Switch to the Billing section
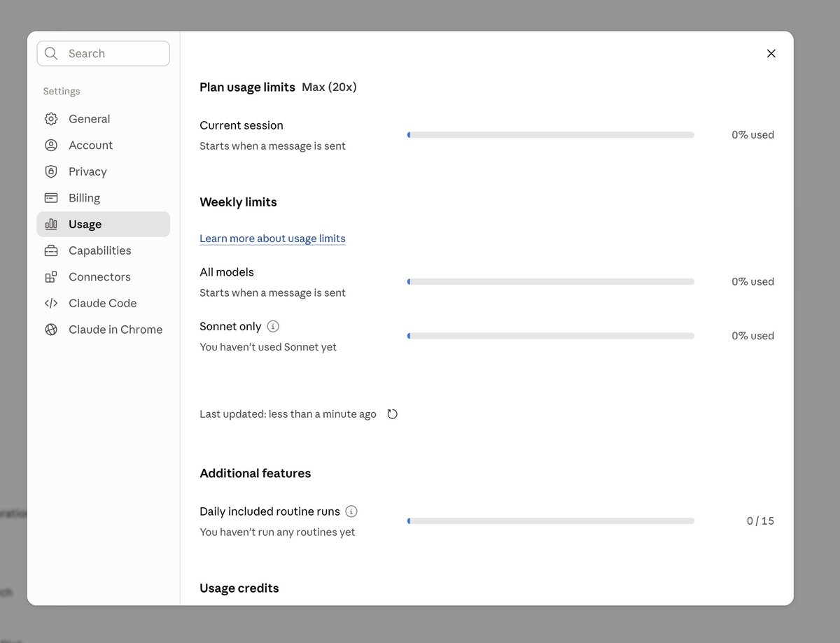Image resolution: width=840 pixels, height=643 pixels. (x=104, y=198)
